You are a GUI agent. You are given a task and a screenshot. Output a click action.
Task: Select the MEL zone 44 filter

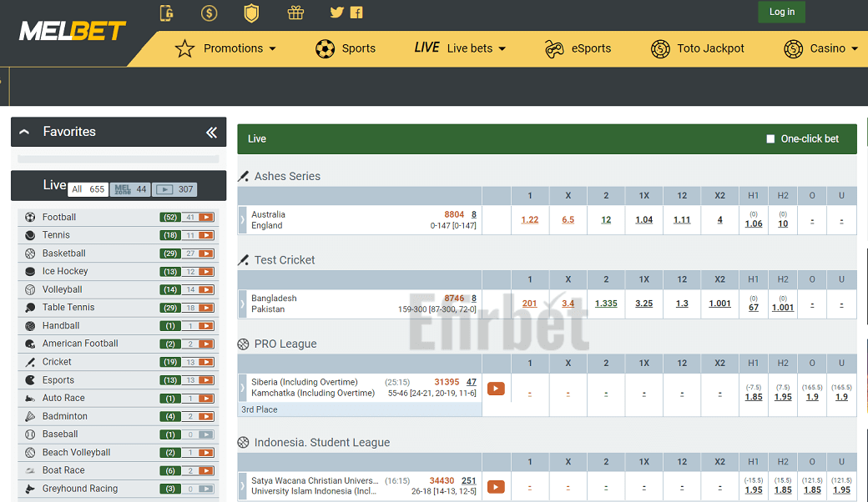click(130, 189)
